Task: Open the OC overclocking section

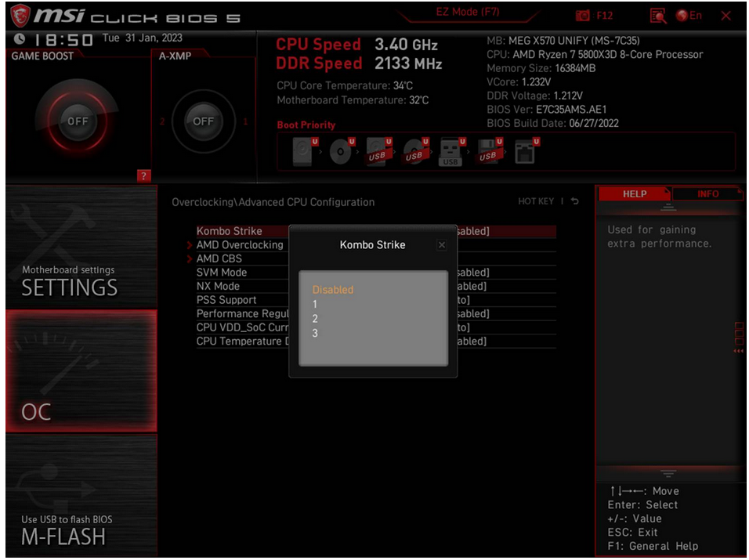Action: (x=81, y=371)
